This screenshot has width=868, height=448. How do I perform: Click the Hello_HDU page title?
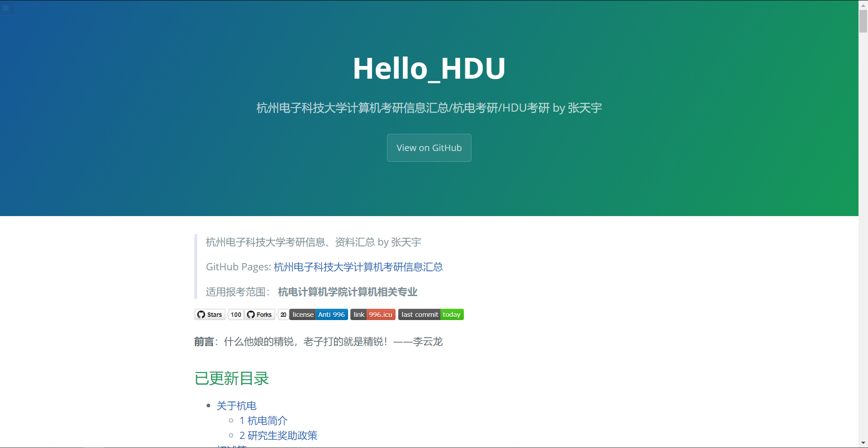[x=429, y=69]
